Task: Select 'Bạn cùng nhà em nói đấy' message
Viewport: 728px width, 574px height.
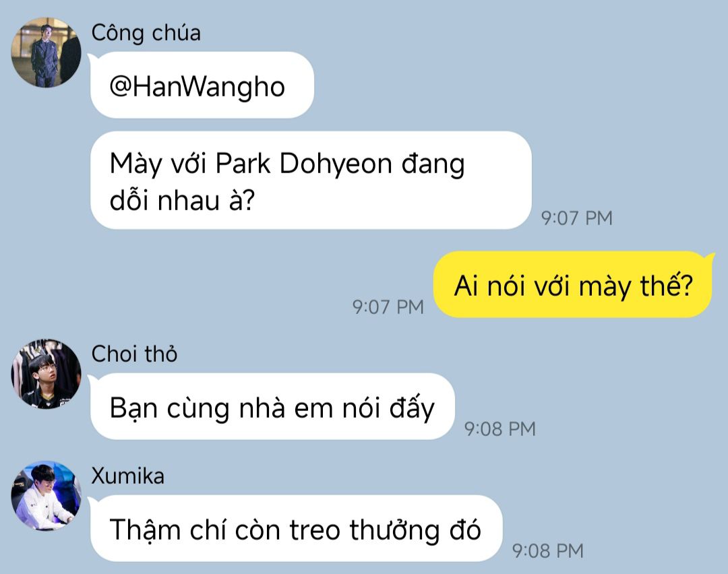Action: (272, 406)
